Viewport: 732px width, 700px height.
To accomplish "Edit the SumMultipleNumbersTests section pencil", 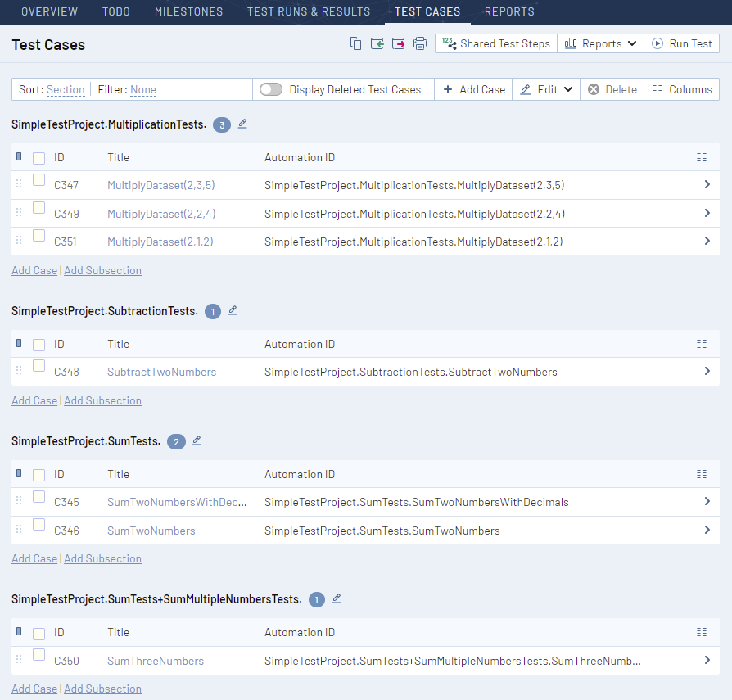I will click(337, 598).
